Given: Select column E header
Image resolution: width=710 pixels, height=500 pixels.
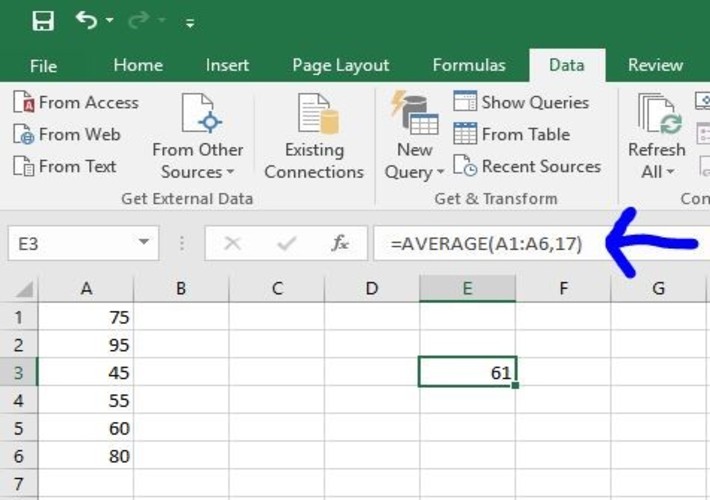Looking at the screenshot, I should tap(467, 288).
